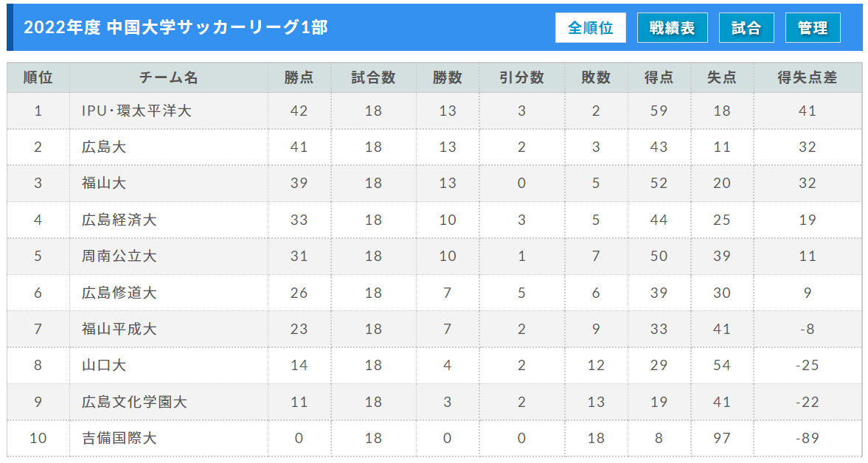Click team name 福山平成大

coord(119,329)
